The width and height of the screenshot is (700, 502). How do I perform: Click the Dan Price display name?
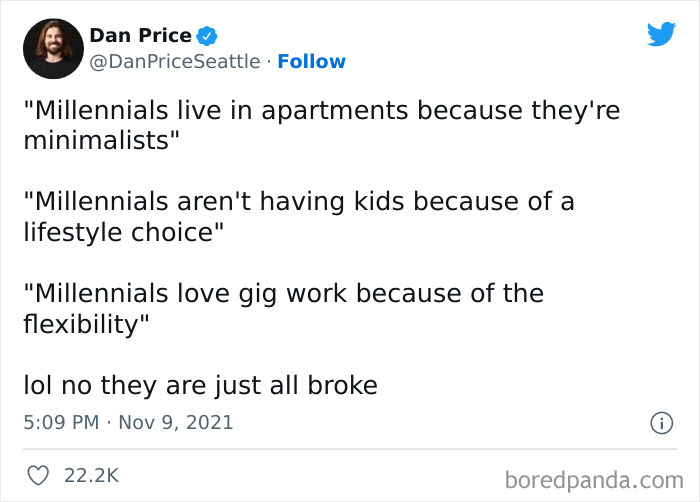pyautogui.click(x=140, y=36)
